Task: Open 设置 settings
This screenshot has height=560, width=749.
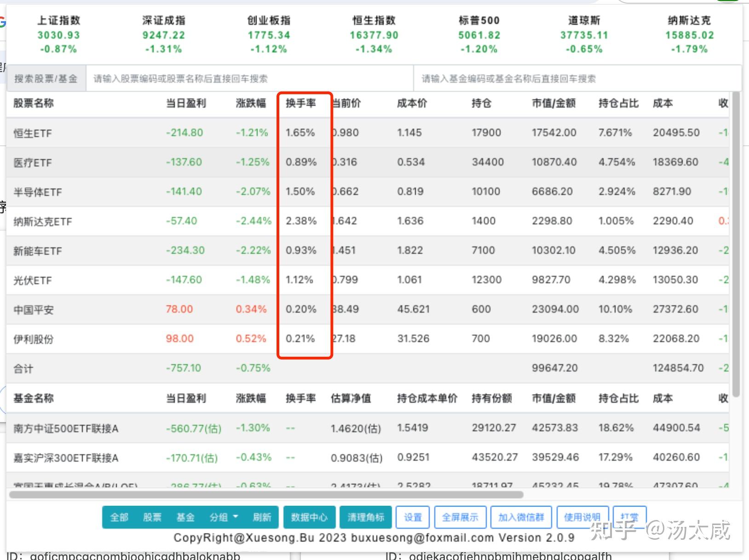Action: click(x=413, y=517)
